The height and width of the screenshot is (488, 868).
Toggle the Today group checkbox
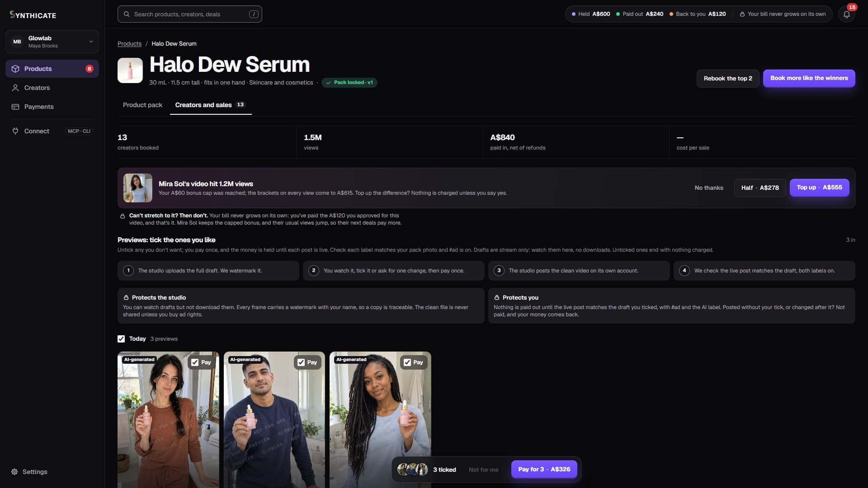[x=121, y=339]
